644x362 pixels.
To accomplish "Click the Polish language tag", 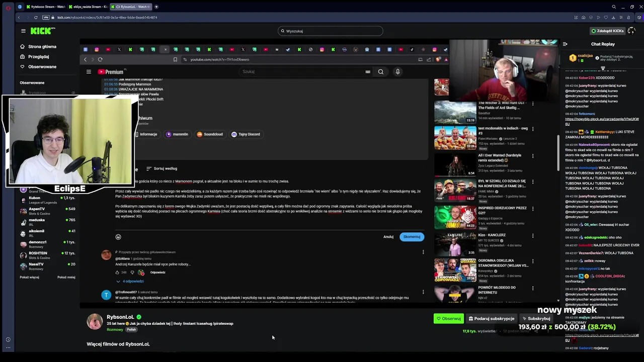I will point(131,329).
